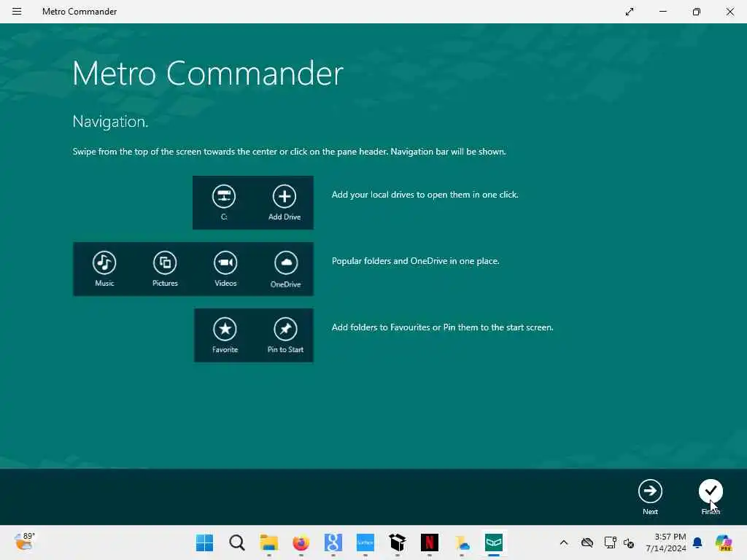
Task: Click the 'Swipe from the top' instruction
Action: 289,152
